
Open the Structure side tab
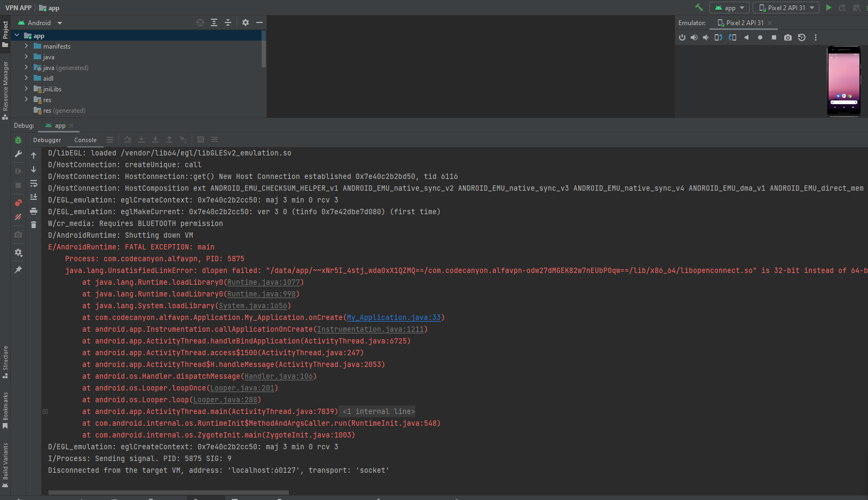[x=5, y=362]
